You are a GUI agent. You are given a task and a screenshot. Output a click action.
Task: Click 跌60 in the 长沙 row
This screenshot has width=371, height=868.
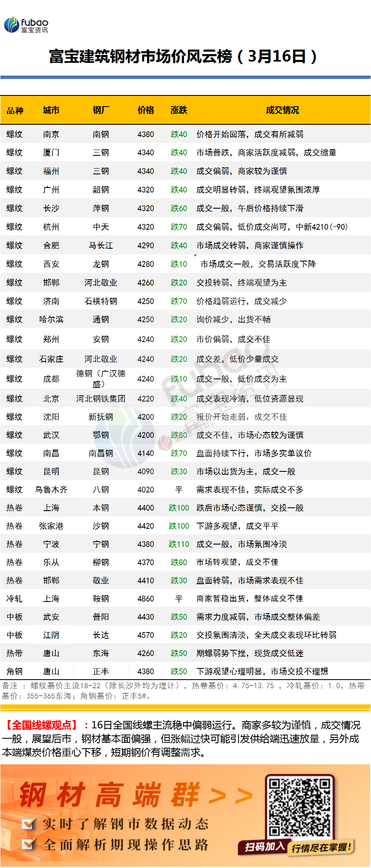coord(179,208)
